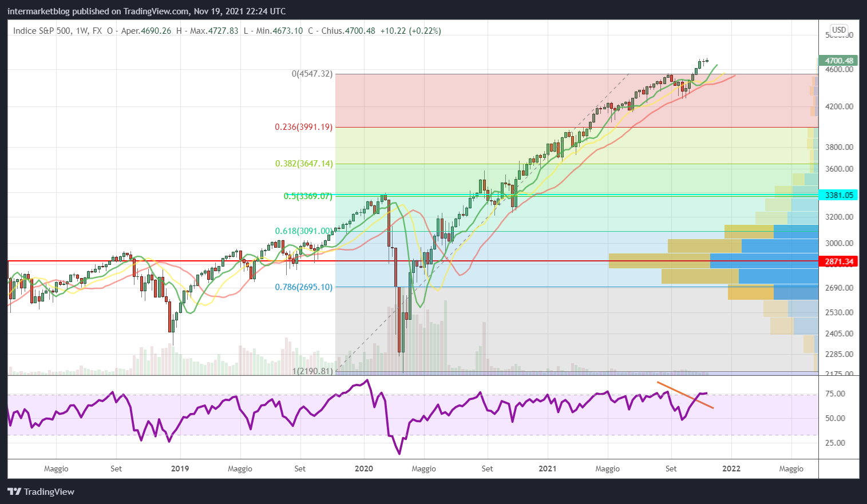
Task: Click the 2020 time axis label
Action: (x=363, y=469)
